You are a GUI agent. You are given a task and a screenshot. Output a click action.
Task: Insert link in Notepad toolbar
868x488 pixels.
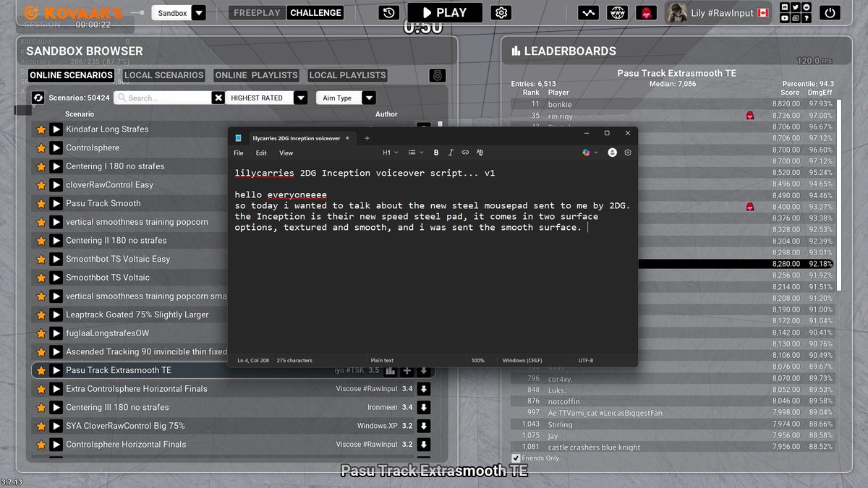click(465, 153)
